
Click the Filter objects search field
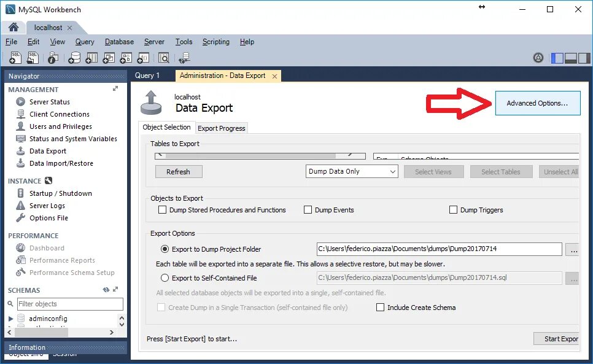point(70,304)
